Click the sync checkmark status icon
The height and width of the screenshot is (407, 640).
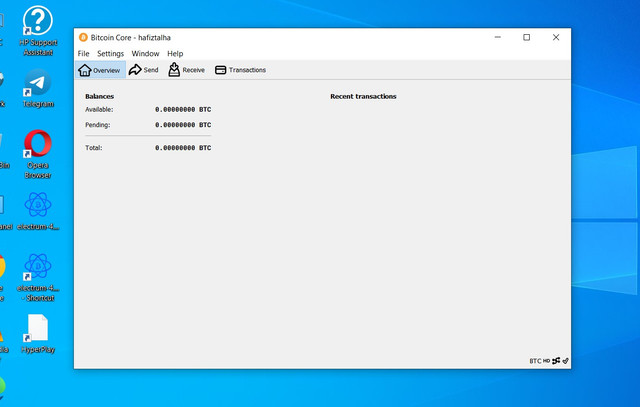(565, 361)
